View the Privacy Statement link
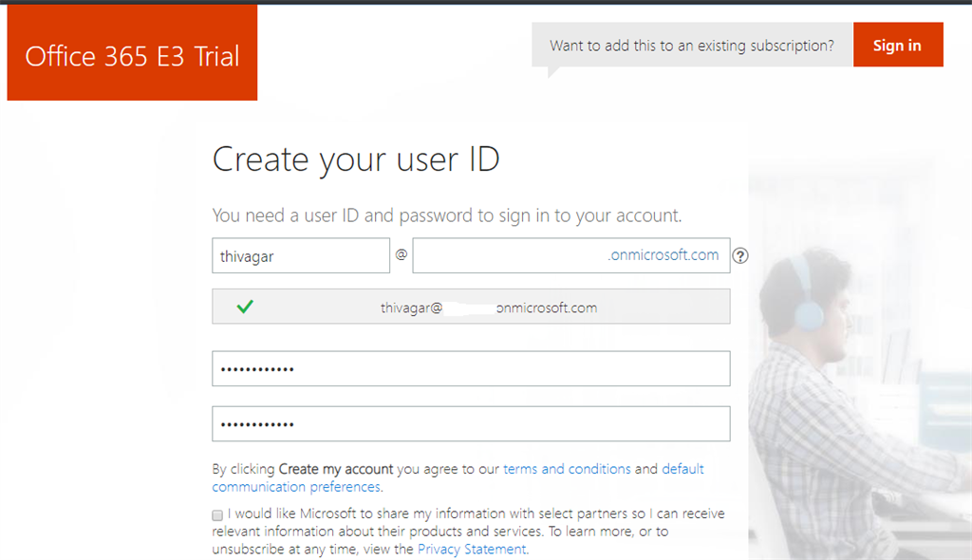The image size is (972, 560). (x=472, y=549)
